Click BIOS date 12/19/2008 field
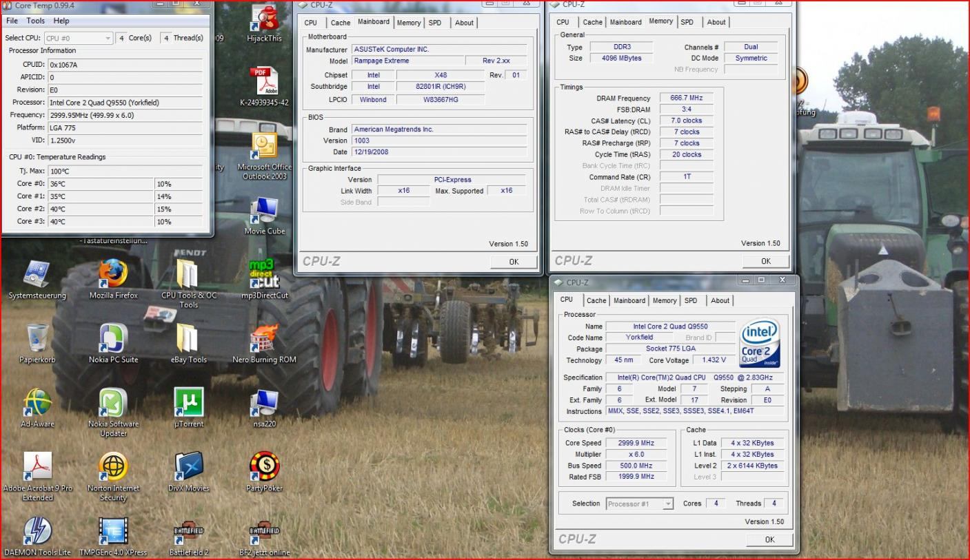 (439, 152)
